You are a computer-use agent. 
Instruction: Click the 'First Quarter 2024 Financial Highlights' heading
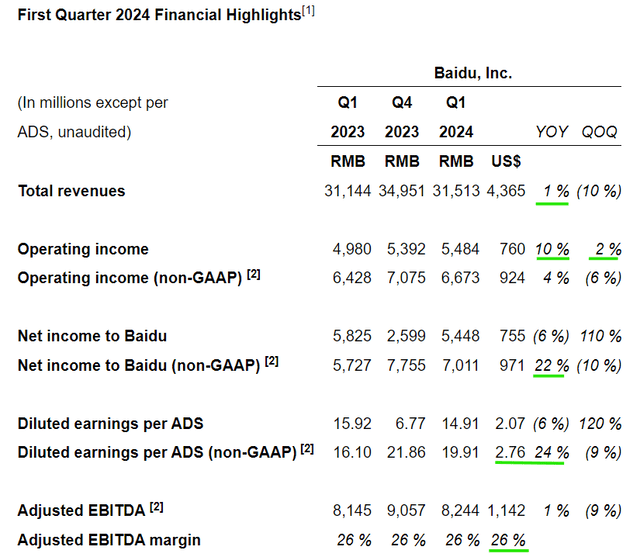(x=160, y=15)
